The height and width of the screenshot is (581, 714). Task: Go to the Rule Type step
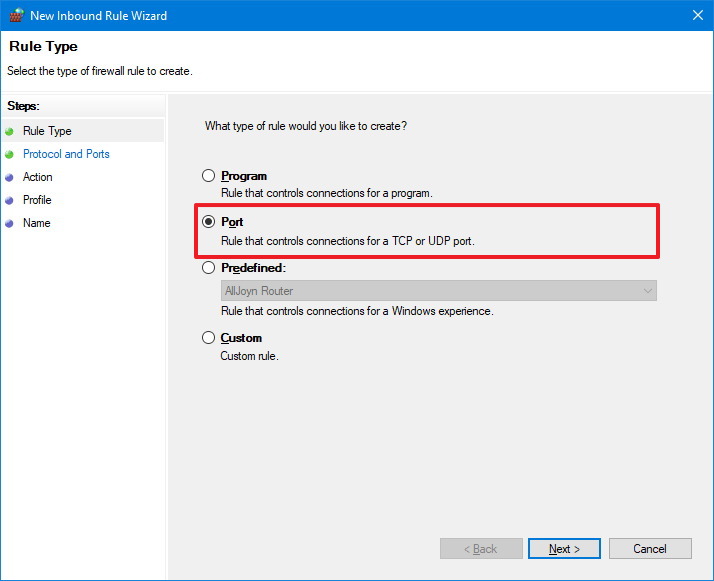(x=47, y=131)
